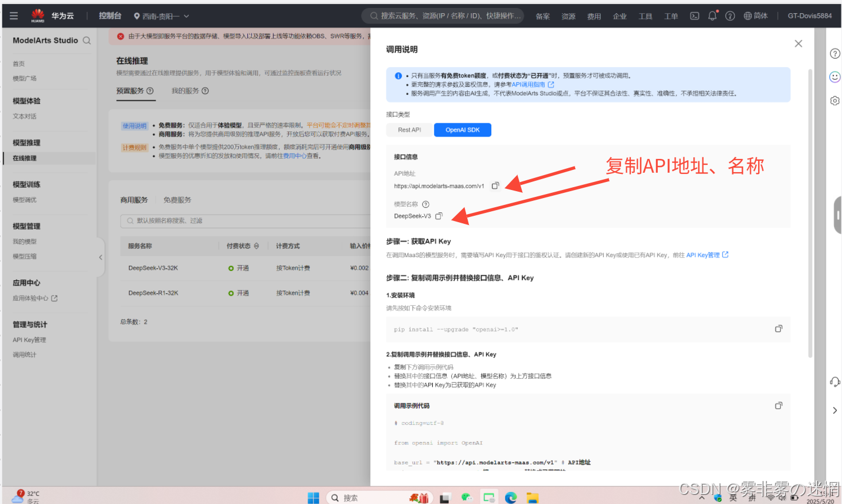
Task: Click the headset customer service icon
Action: pos(835,382)
